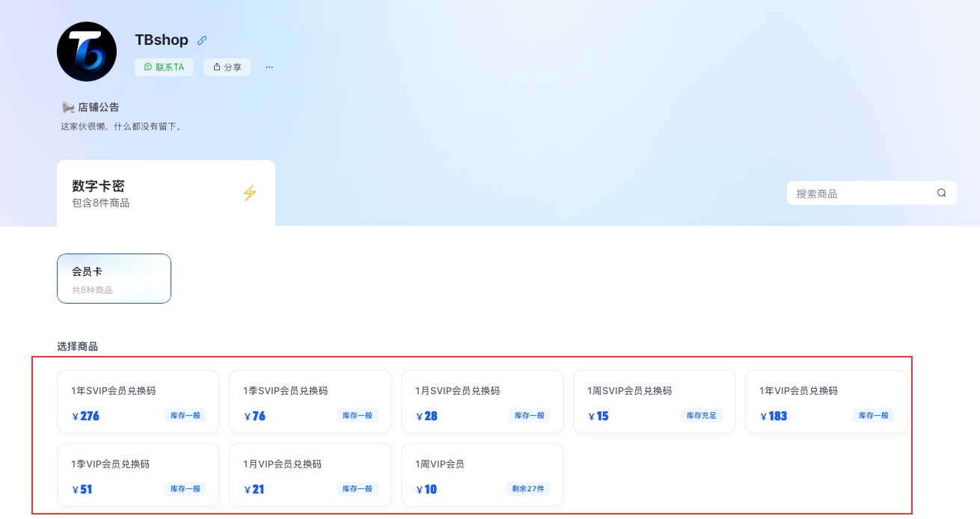Select the 1季SVIP会员兑换码 product
Viewport: 980px width, 519px height.
coord(310,401)
